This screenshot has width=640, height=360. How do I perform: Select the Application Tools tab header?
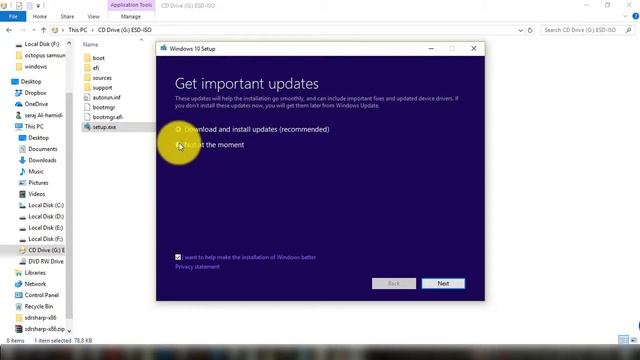click(x=131, y=5)
